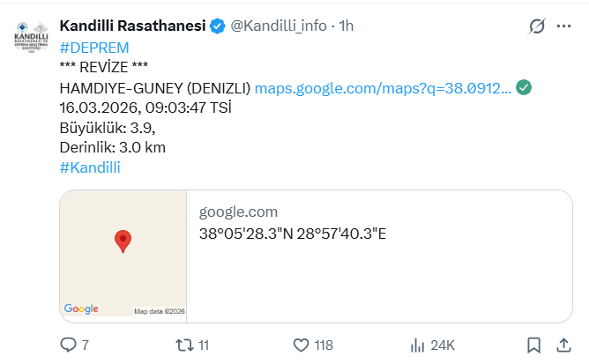Open the Grok explain icon
Image resolution: width=589 pixels, height=364 pixels.
point(536,26)
